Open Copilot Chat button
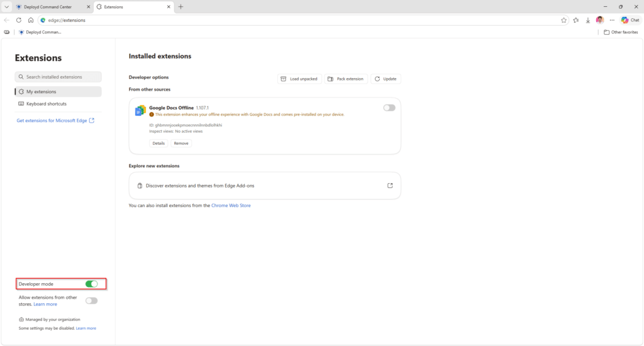Image resolution: width=644 pixels, height=346 pixels. [630, 20]
